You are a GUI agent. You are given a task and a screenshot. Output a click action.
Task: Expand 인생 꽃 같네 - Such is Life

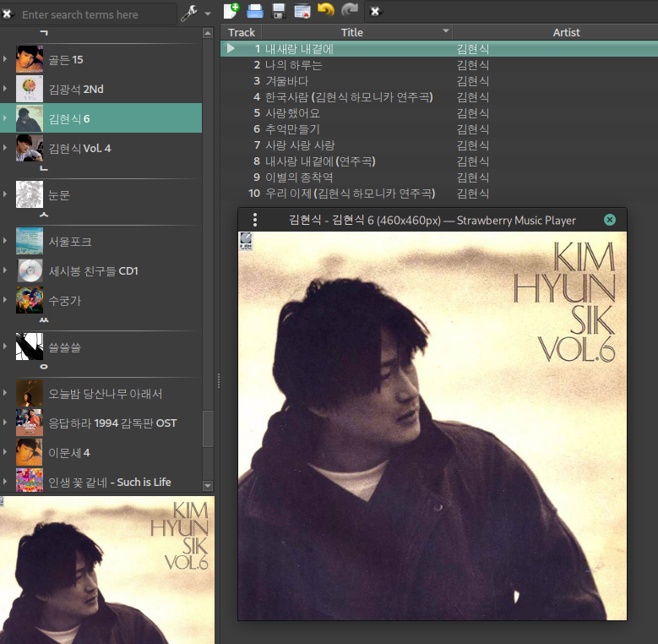pos(5,482)
